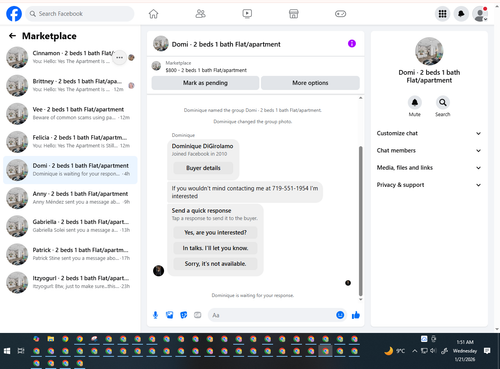Open the Notifications bell in header
The width and height of the screenshot is (500, 369).
pyautogui.click(x=461, y=14)
